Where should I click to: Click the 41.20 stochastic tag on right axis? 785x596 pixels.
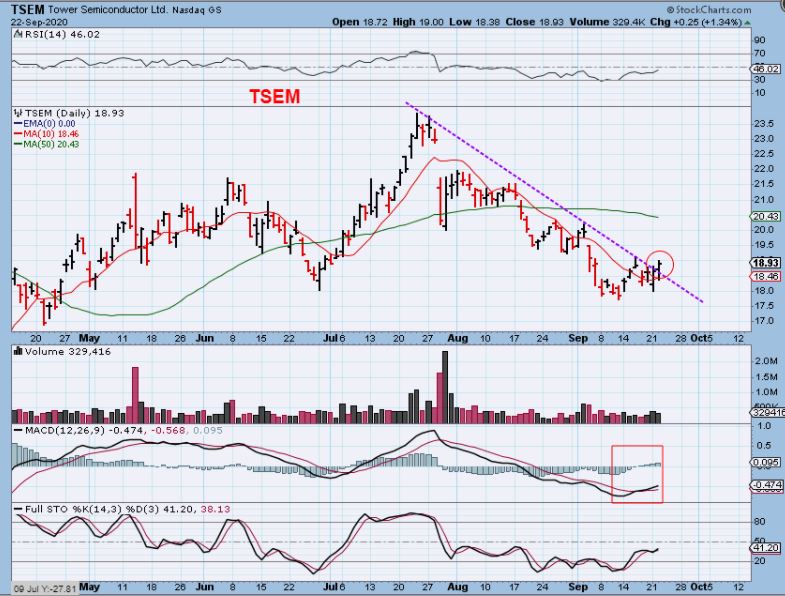(766, 548)
